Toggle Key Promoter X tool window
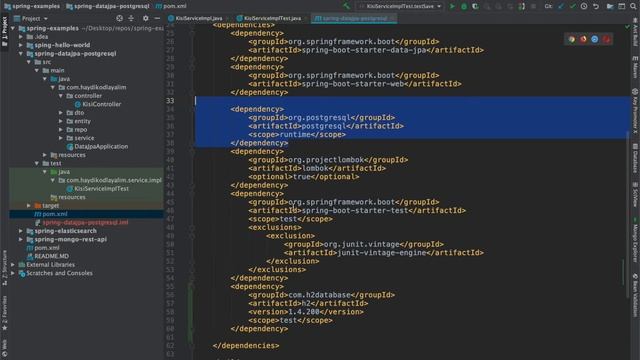The height and width of the screenshot is (360, 640). click(635, 111)
